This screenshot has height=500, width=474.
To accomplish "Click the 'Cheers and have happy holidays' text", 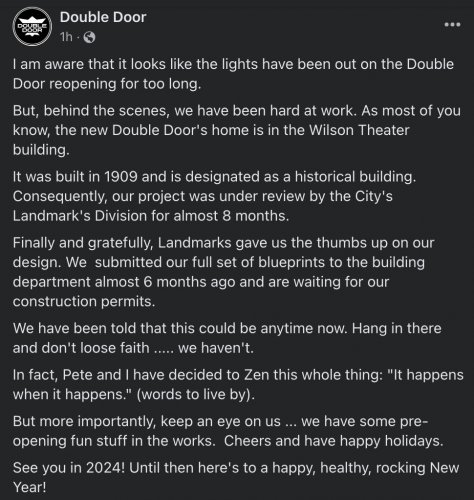I will tap(334, 441).
